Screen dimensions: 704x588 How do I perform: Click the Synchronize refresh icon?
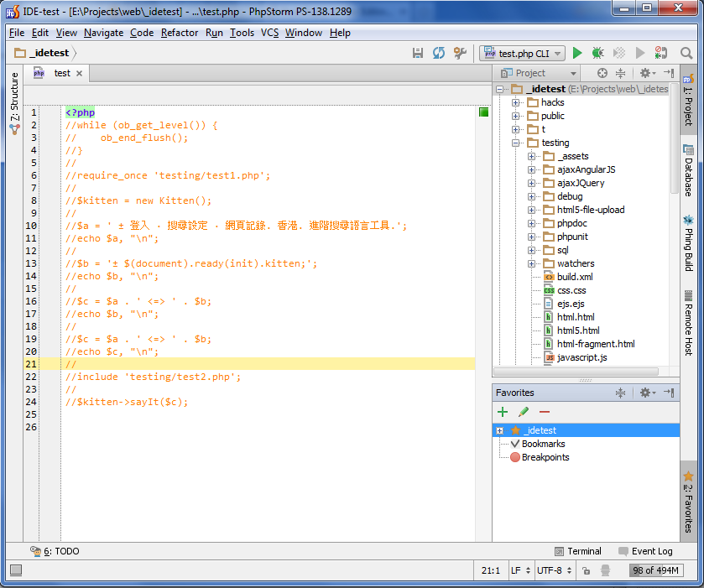[x=439, y=53]
